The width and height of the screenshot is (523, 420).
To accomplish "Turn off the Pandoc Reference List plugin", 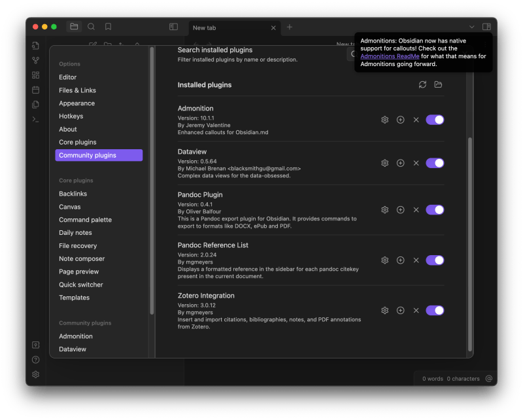I will (434, 260).
